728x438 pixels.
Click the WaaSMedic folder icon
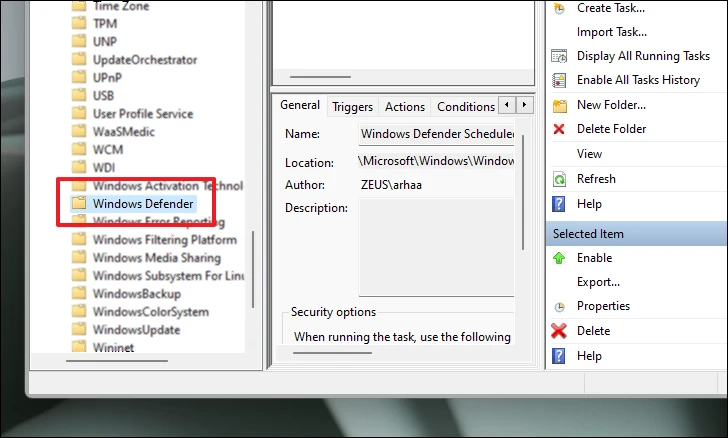79,131
